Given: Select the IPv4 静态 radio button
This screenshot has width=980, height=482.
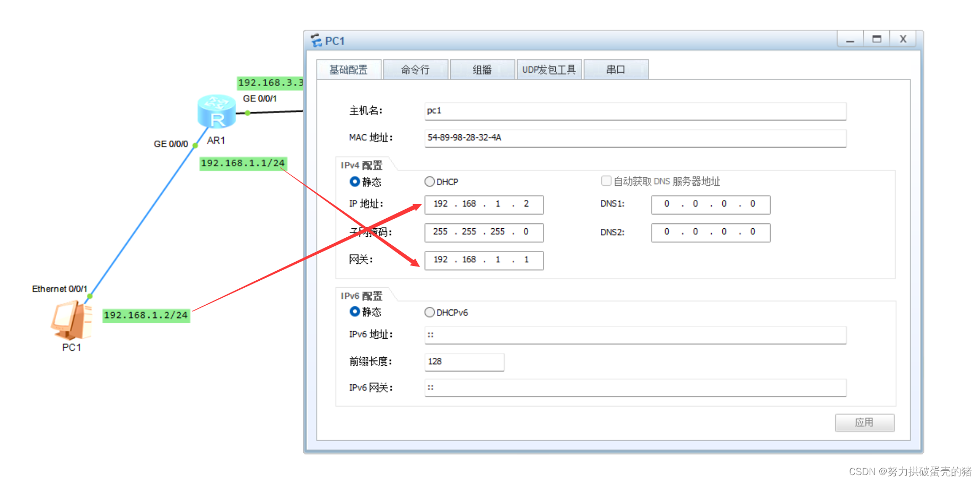Looking at the screenshot, I should click(355, 182).
